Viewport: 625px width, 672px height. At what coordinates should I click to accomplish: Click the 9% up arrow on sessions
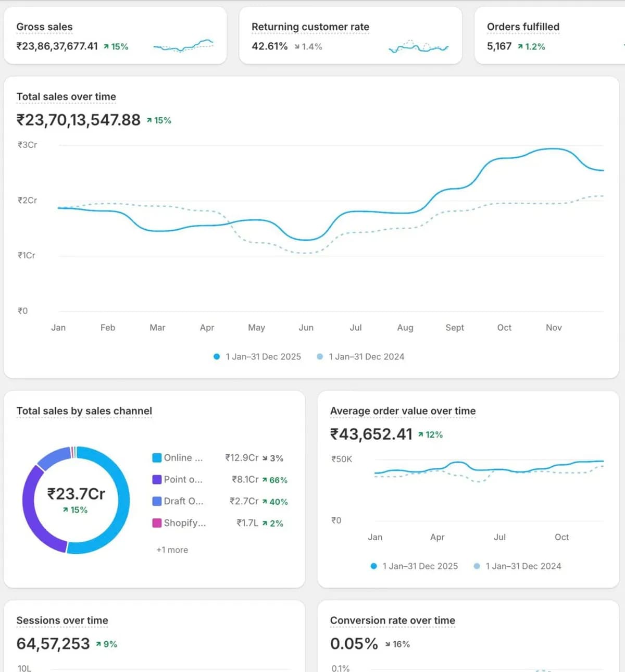tap(106, 644)
